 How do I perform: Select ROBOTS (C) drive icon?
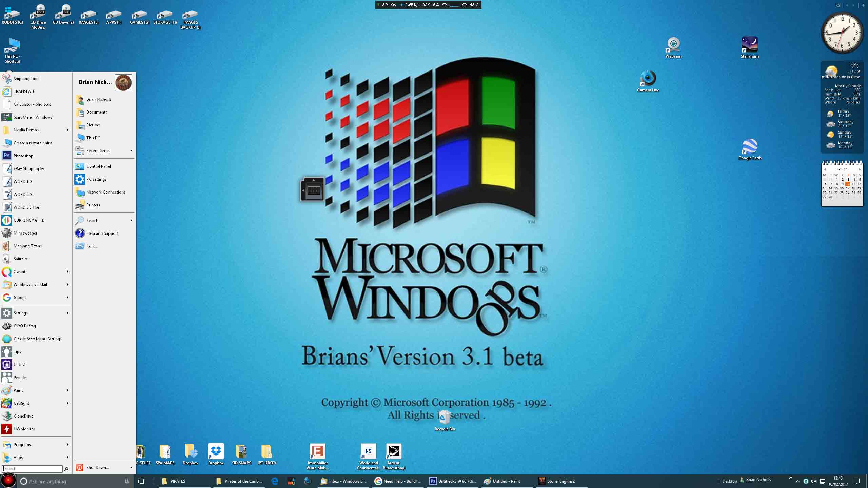point(12,16)
